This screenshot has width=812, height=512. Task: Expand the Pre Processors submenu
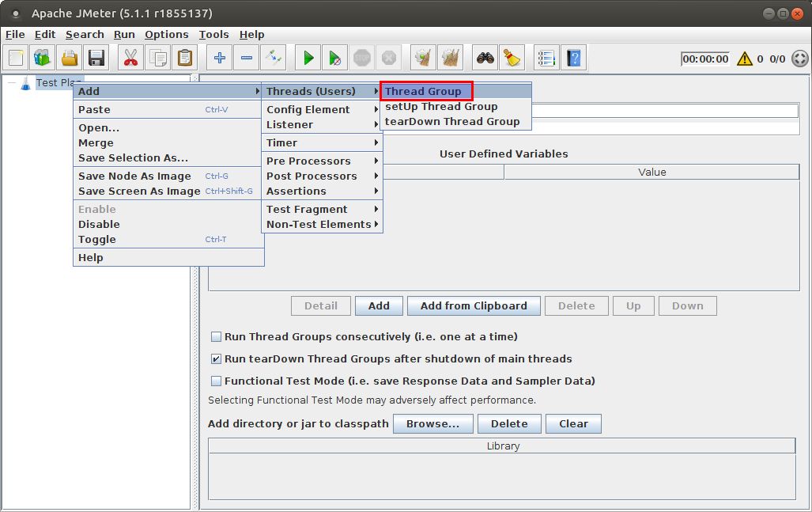pyautogui.click(x=322, y=161)
